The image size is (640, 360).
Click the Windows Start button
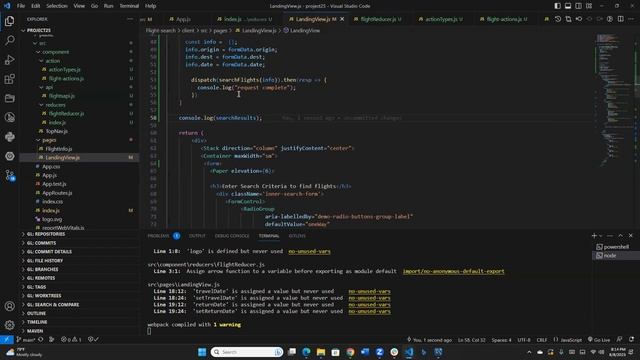(x=202, y=352)
